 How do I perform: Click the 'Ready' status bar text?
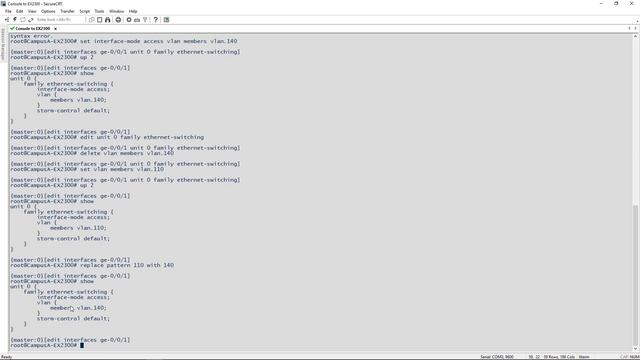pos(7,357)
